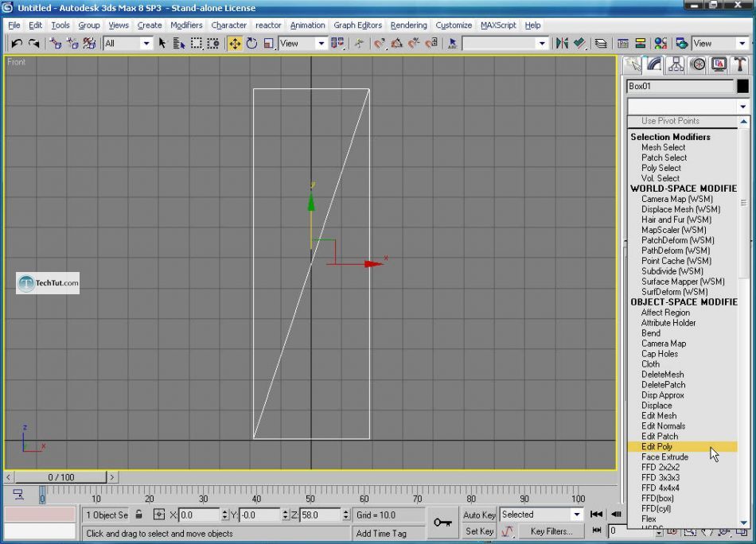Click the Go to Start playback button

(596, 514)
